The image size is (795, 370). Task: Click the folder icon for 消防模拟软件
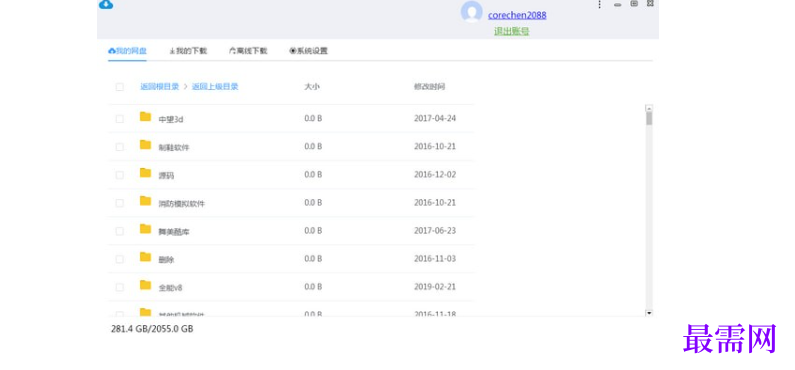pos(146,201)
